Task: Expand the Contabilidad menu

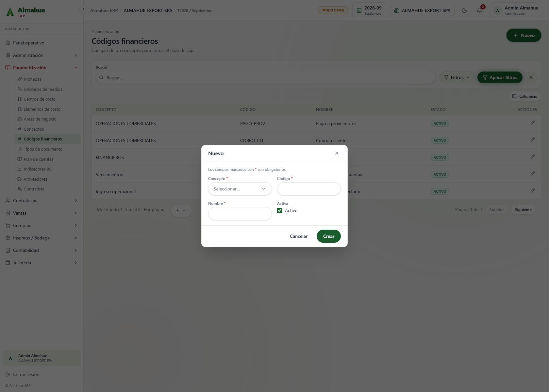Action: (x=42, y=250)
